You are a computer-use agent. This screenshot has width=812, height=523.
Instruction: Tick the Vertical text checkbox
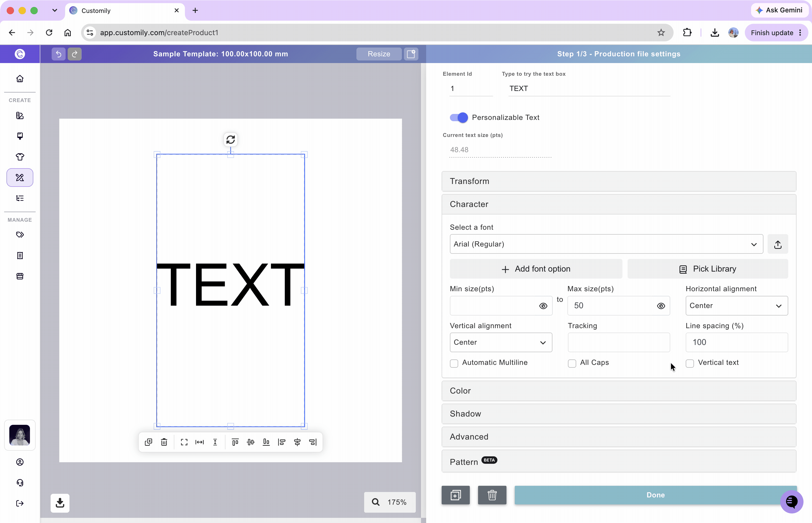click(690, 363)
